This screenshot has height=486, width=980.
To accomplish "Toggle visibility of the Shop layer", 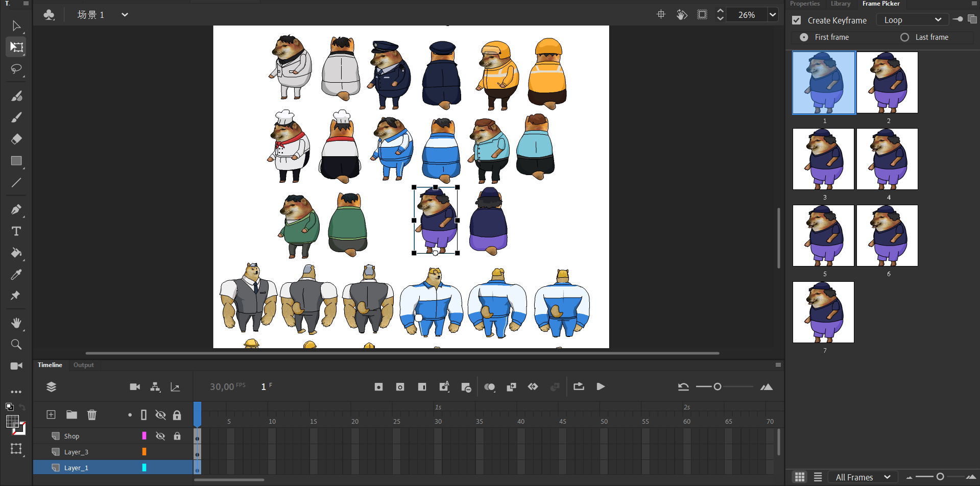I will point(160,436).
